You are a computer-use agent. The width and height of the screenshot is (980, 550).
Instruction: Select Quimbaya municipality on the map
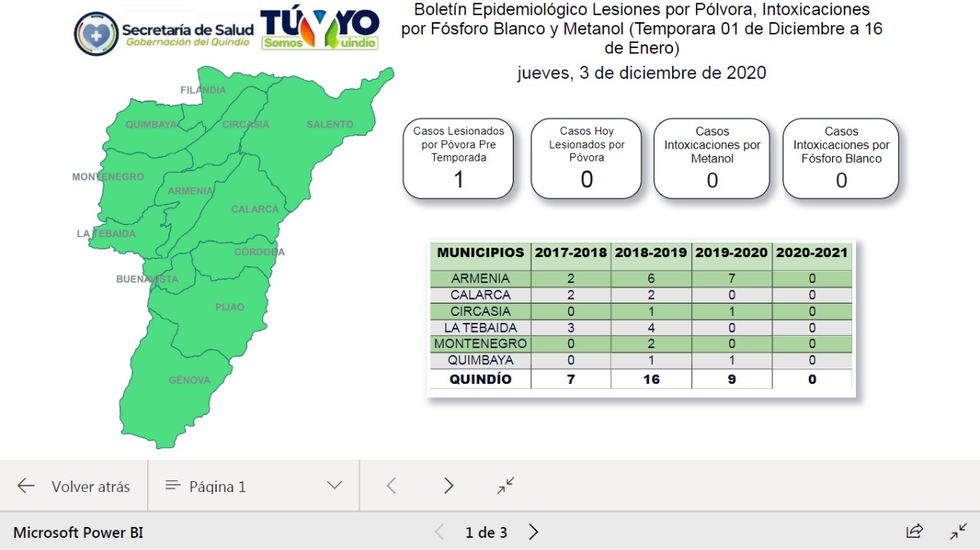(152, 124)
